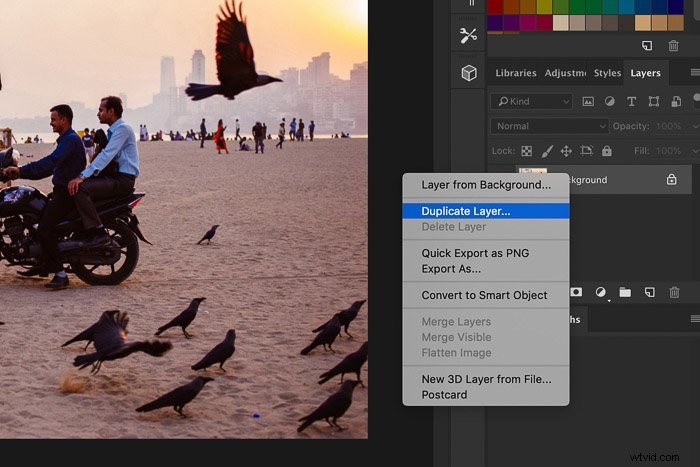This screenshot has height=467, width=700.
Task: Create a new layer group folder
Action: (x=625, y=292)
